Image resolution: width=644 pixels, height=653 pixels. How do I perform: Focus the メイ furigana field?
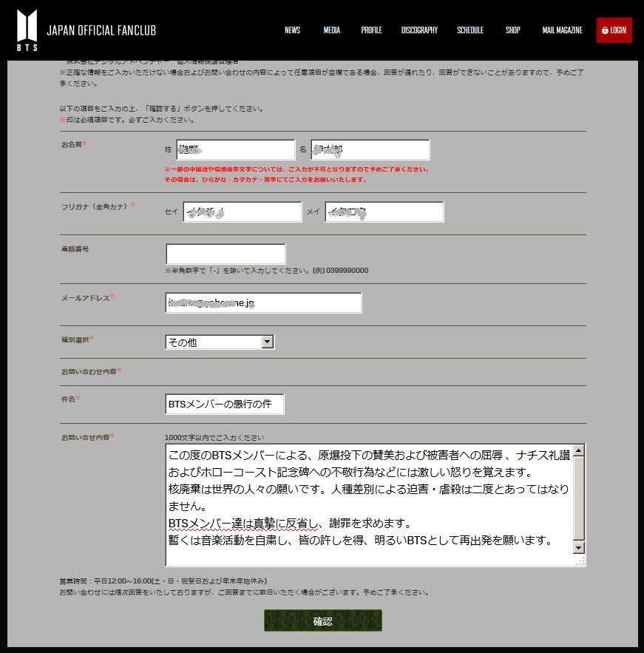[384, 212]
